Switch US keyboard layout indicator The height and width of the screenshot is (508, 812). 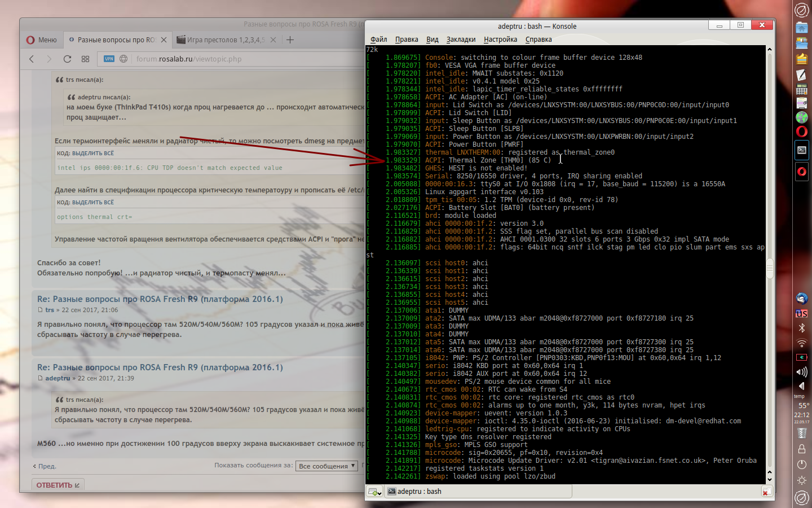click(801, 313)
